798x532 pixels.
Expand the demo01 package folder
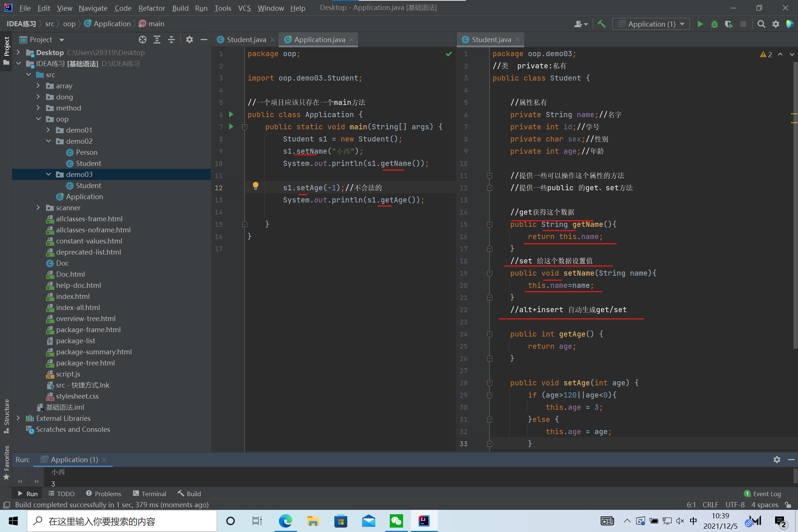click(x=48, y=130)
